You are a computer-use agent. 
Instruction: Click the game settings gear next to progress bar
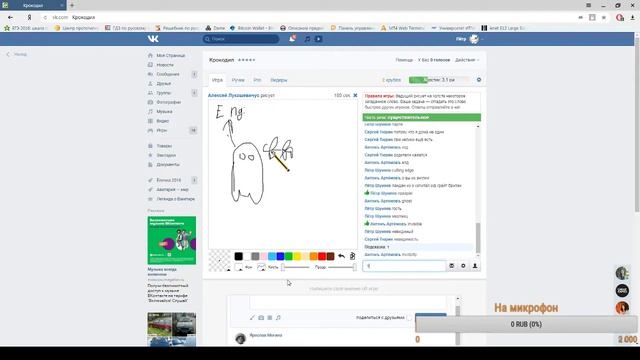coord(479,80)
